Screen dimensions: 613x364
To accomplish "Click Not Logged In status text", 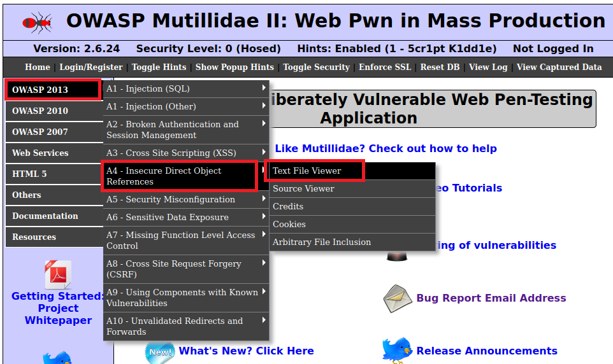I will point(553,49).
